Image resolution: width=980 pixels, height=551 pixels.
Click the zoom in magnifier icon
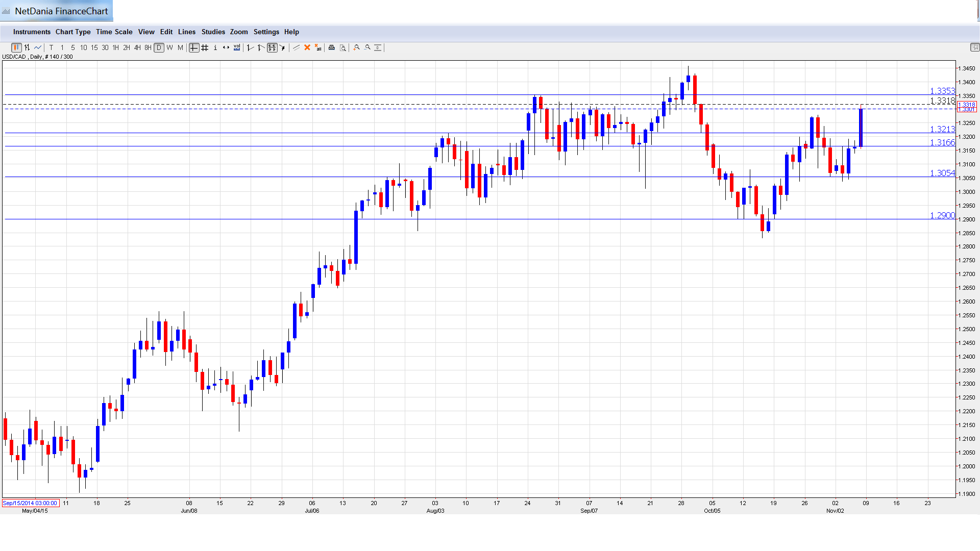(357, 47)
